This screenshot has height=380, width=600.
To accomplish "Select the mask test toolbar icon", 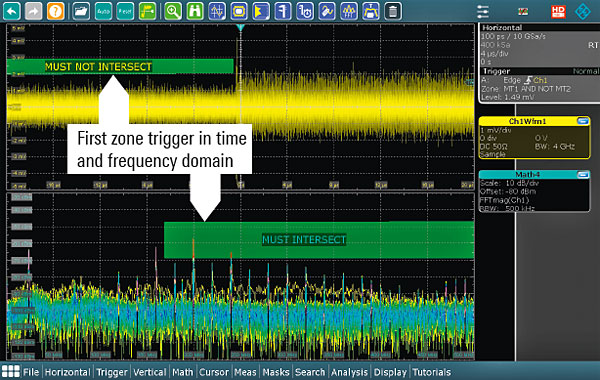I will click(x=239, y=11).
